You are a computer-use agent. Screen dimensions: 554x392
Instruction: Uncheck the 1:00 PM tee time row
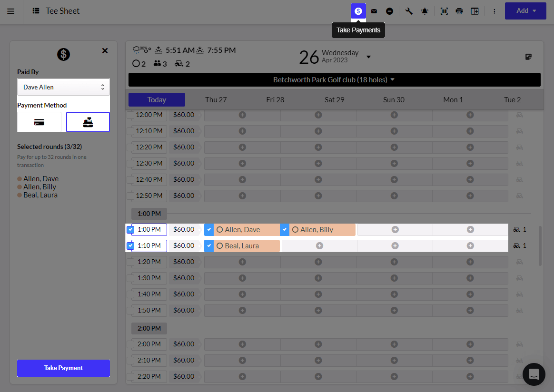(130, 230)
